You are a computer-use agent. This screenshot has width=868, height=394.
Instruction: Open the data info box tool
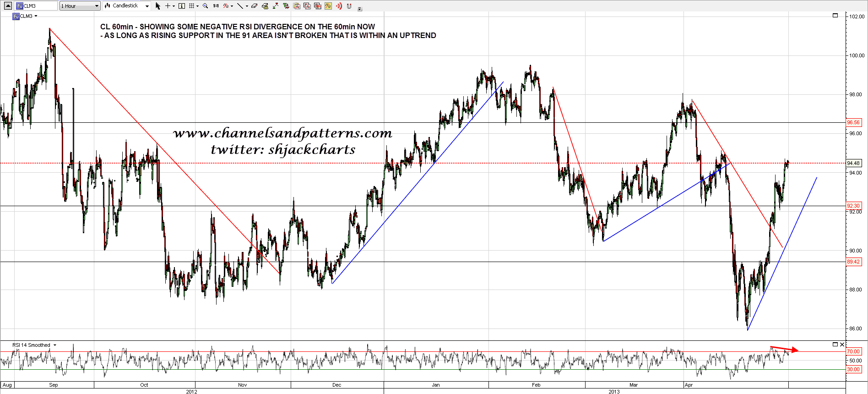(182, 6)
